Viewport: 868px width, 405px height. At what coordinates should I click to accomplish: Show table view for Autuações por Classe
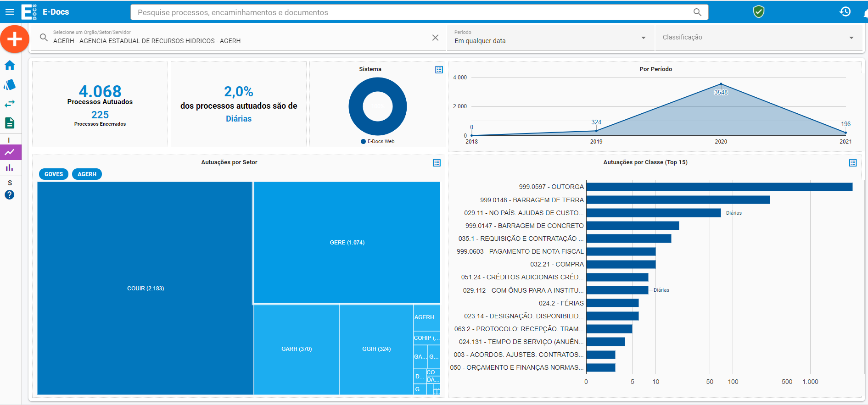853,163
